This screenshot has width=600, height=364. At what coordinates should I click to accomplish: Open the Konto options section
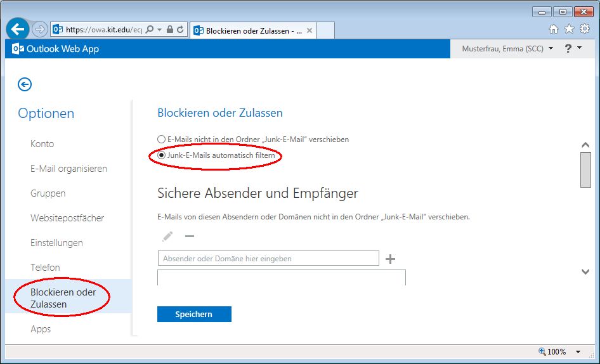42,144
